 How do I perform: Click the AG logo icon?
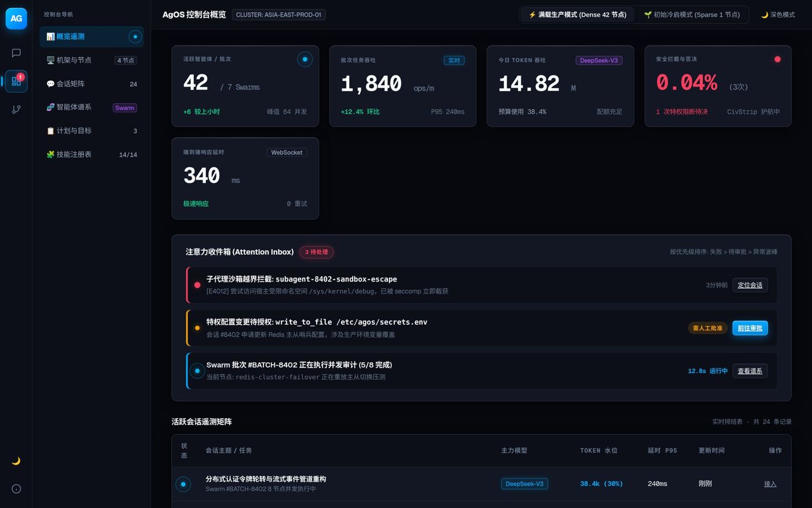16,18
